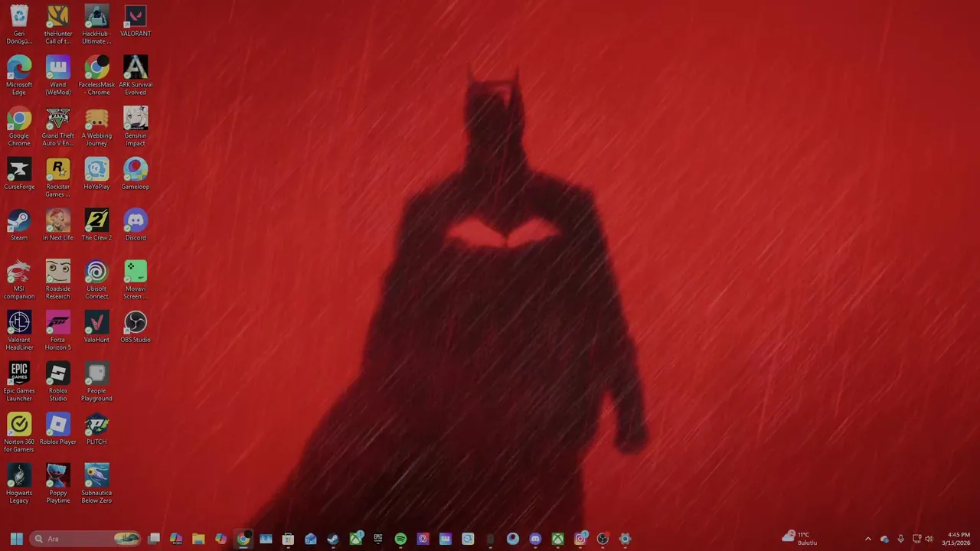Open PLITCH desktop shortcut
Viewport: 980px width, 551px height.
pyautogui.click(x=96, y=429)
